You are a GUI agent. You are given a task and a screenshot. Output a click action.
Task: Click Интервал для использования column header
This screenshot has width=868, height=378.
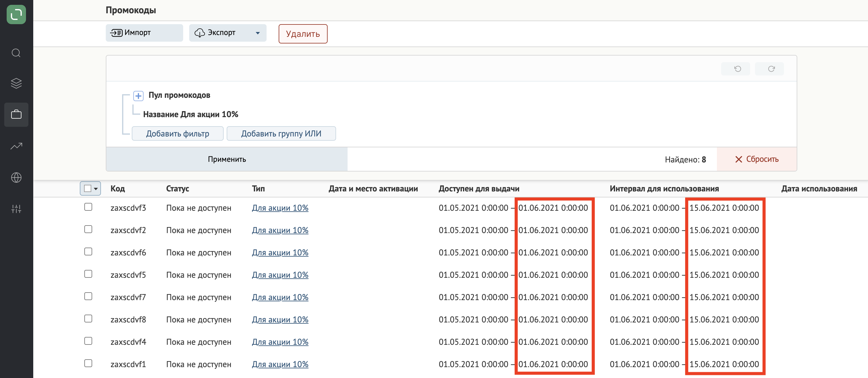click(664, 189)
